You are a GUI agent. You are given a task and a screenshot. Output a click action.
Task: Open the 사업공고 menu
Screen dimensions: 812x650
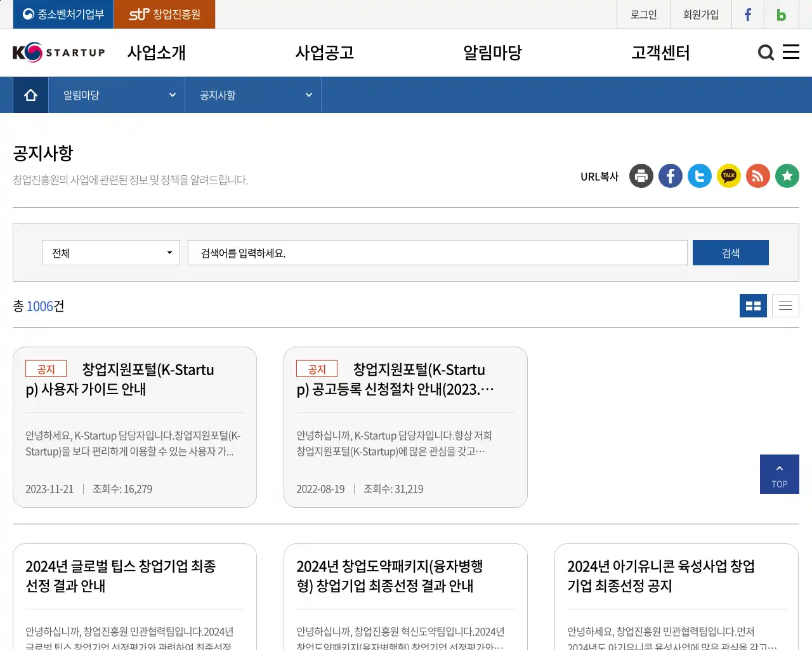(325, 53)
